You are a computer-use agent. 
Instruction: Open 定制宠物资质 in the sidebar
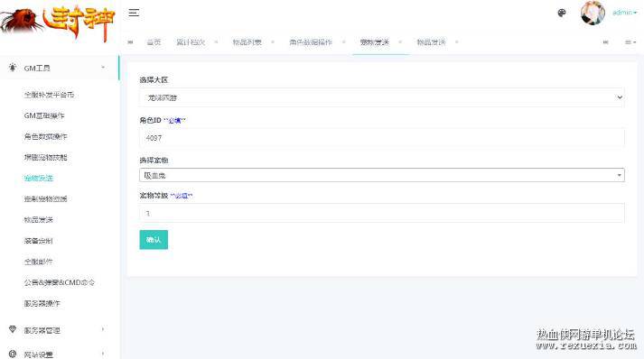(x=45, y=199)
